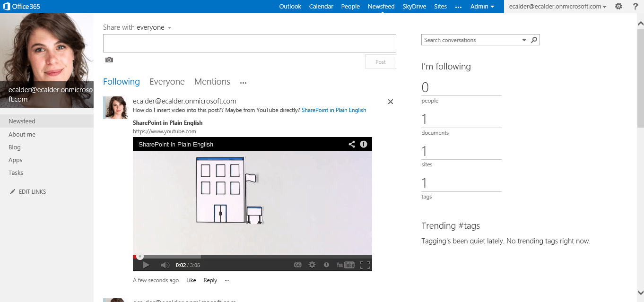Select Newsfeed in the left sidebar
The image size is (644, 302).
[x=47, y=121]
